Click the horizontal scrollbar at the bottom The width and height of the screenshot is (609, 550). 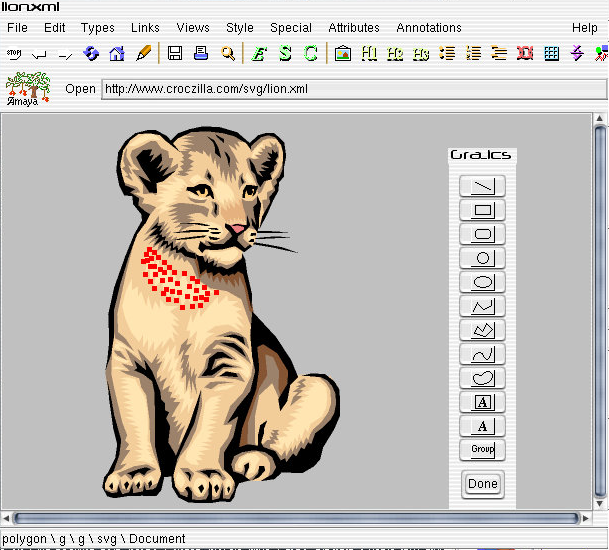click(x=295, y=518)
